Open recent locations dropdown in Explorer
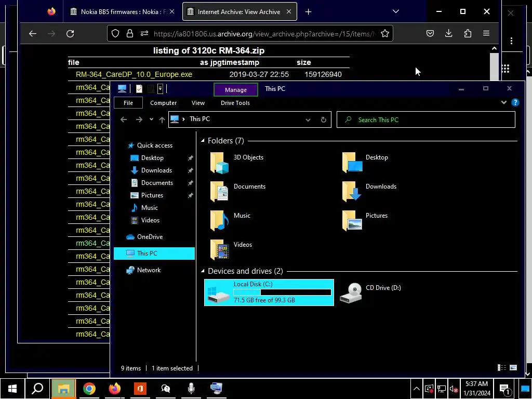Screen dimensions: 532x399 tap(151, 119)
